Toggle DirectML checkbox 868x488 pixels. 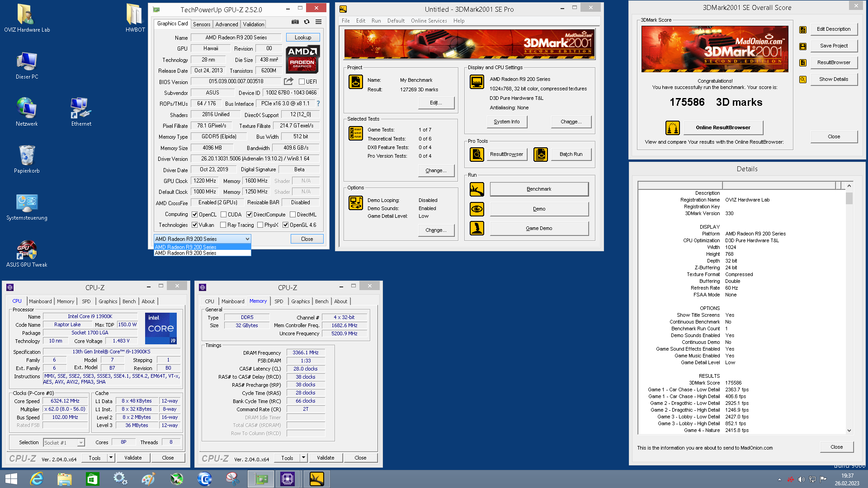coord(292,215)
